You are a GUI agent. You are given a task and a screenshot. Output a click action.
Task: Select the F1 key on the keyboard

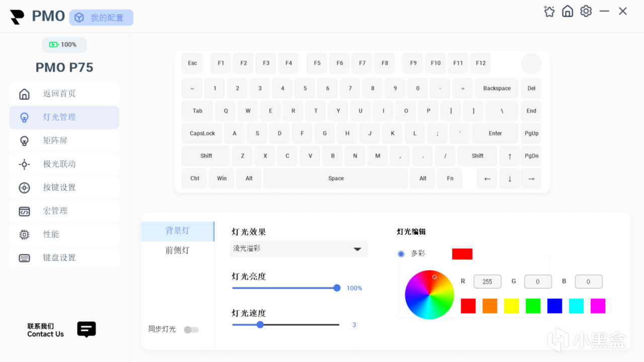[221, 63]
